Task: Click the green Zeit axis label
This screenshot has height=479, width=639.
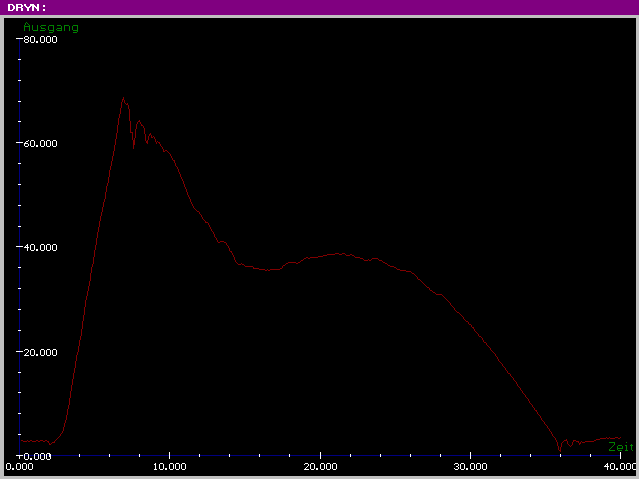Action: (x=620, y=446)
